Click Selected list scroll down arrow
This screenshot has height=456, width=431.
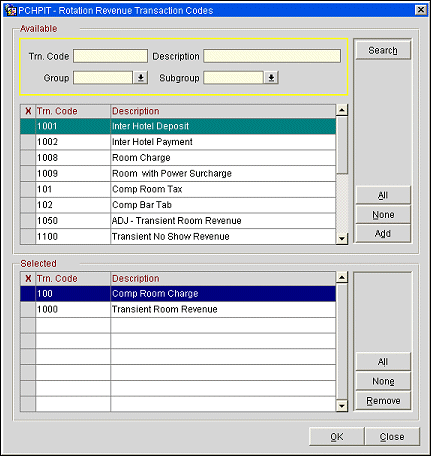pos(342,406)
